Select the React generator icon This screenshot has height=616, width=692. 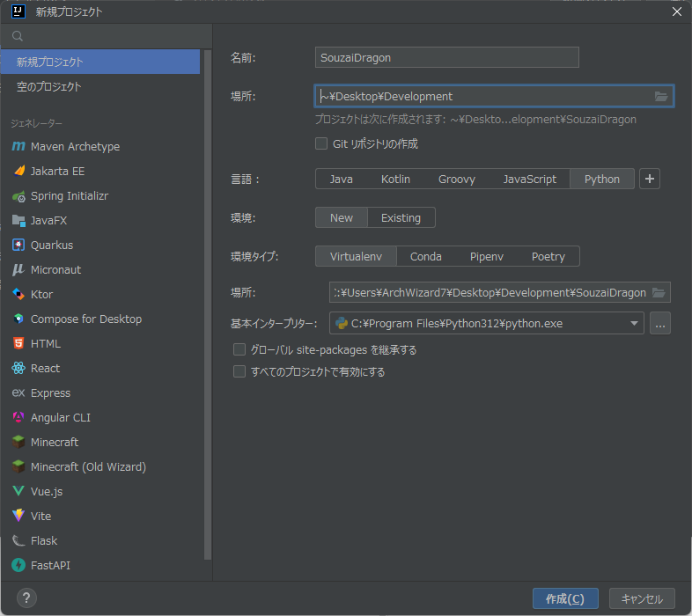click(18, 368)
